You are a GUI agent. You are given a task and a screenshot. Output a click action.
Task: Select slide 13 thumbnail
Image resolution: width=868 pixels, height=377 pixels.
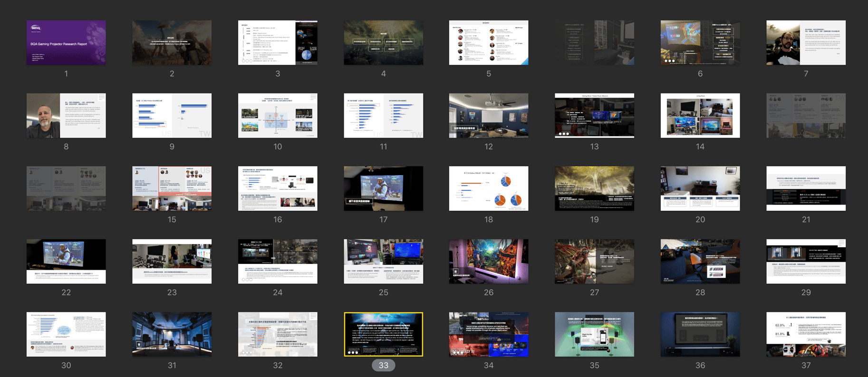[594, 115]
